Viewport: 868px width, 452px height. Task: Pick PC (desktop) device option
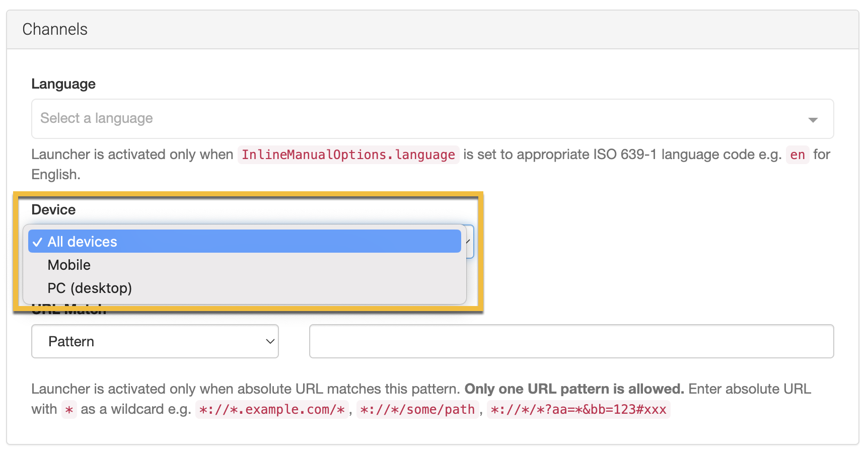(90, 288)
